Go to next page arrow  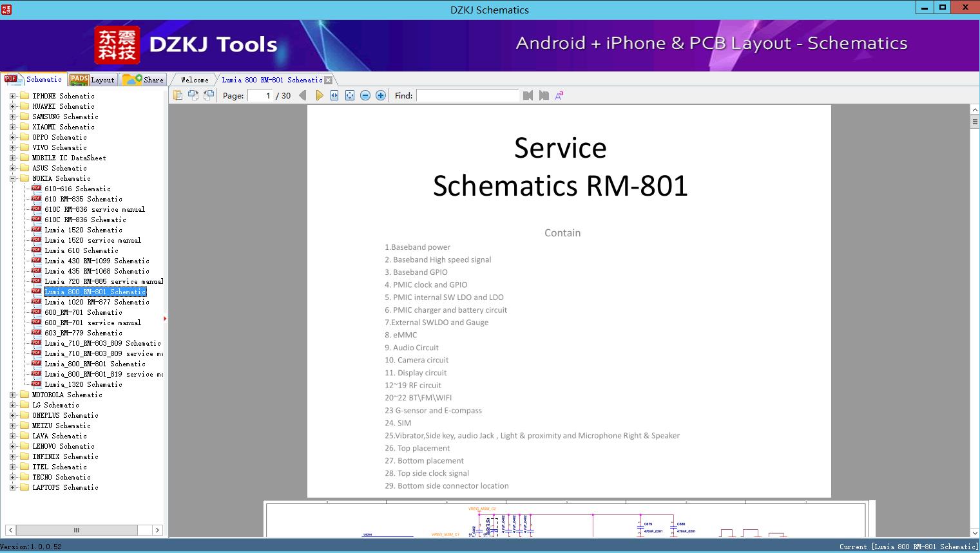tap(319, 95)
